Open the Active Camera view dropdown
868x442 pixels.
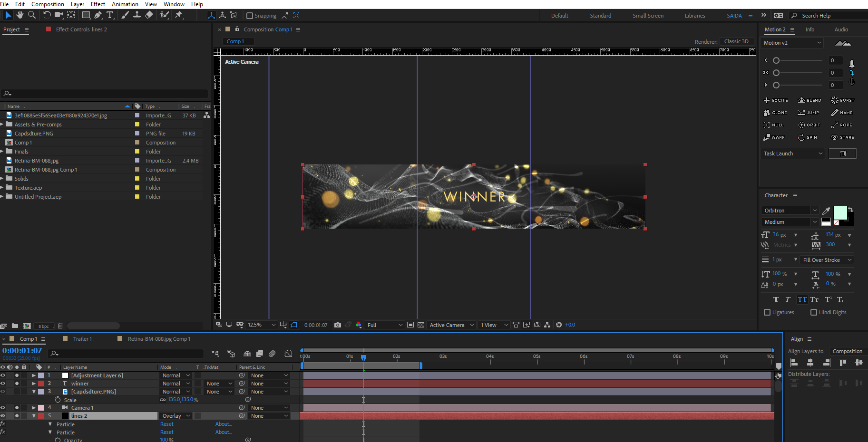point(451,325)
